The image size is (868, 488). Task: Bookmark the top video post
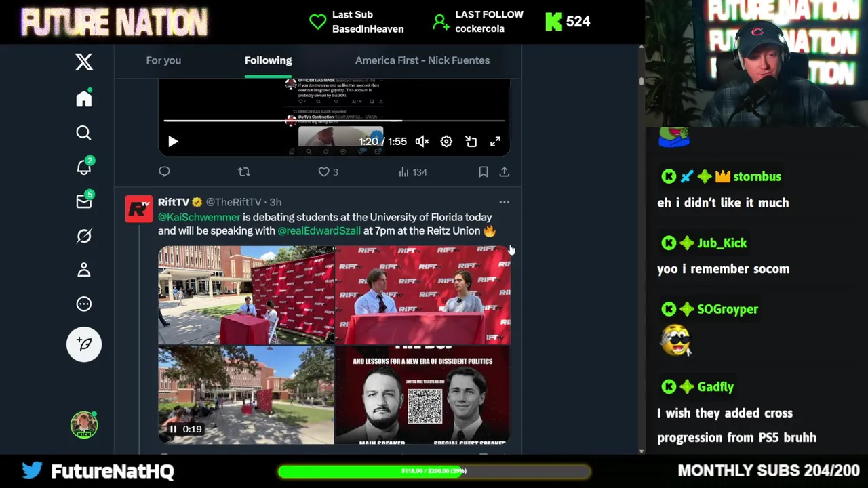click(x=484, y=172)
